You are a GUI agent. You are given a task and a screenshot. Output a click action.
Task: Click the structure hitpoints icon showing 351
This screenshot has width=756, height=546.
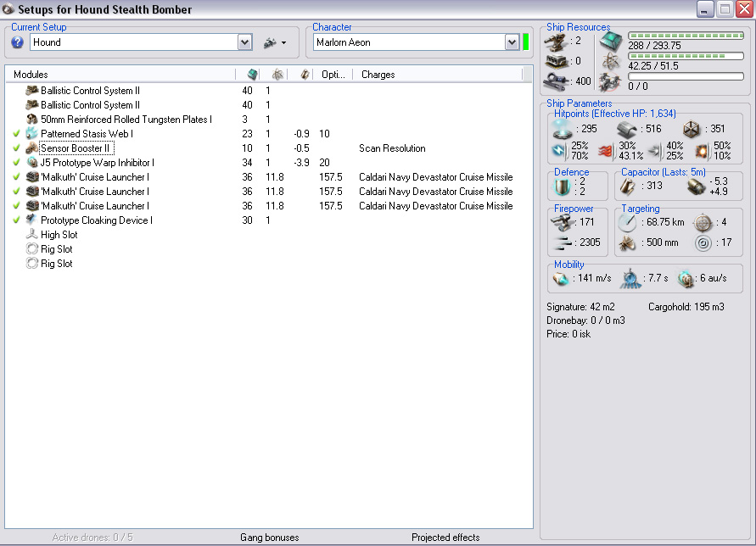point(692,129)
